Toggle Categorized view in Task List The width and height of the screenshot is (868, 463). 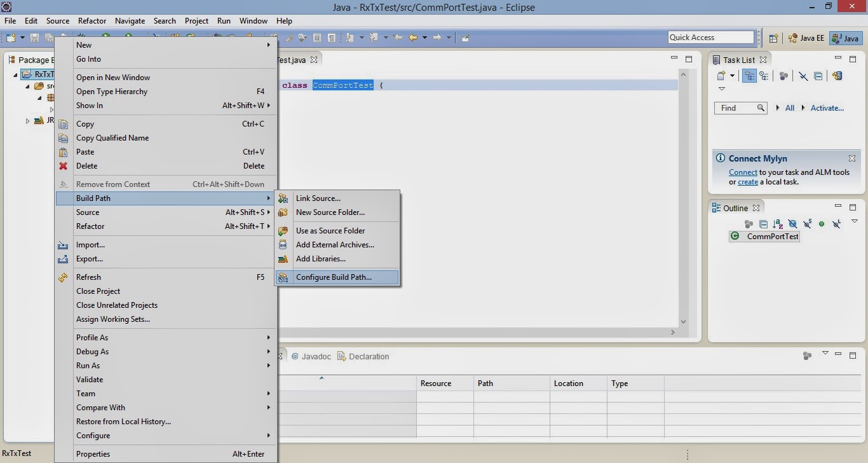[x=750, y=76]
